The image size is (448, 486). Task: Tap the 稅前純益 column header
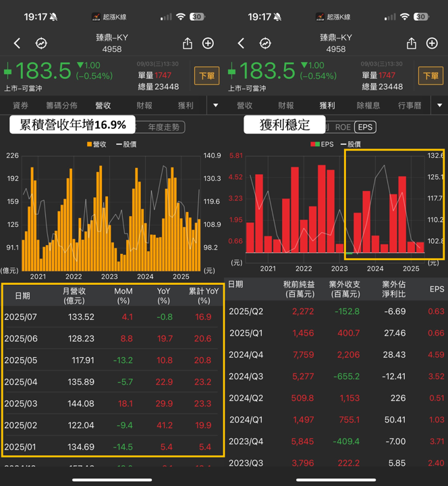point(300,289)
